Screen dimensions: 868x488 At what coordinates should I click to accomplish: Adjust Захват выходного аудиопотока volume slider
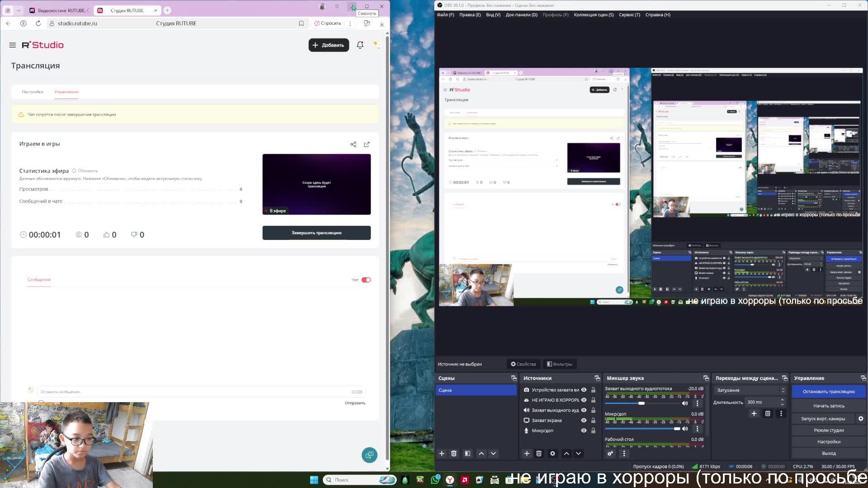641,403
